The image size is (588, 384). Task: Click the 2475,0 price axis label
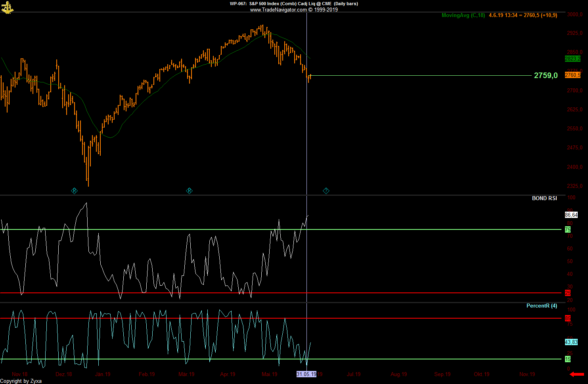tap(575, 147)
